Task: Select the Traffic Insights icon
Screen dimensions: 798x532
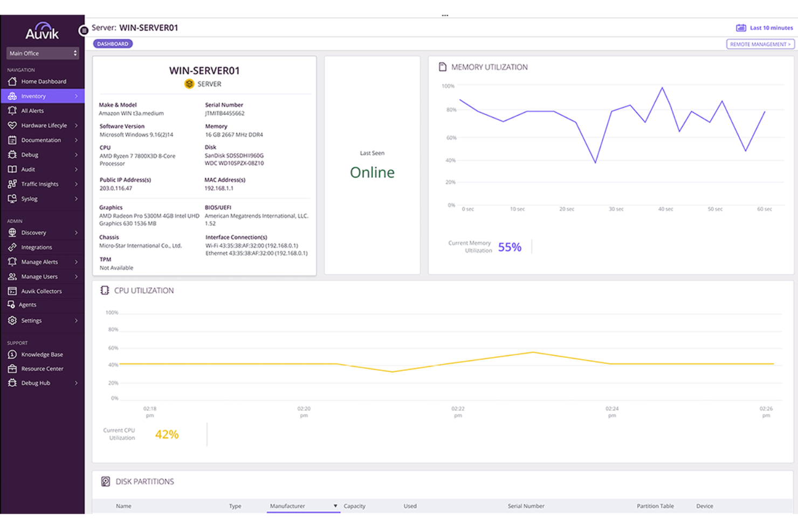Action: (x=12, y=184)
